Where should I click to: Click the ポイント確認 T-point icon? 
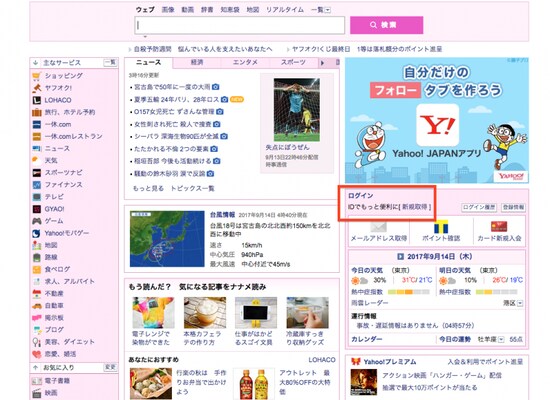441,227
